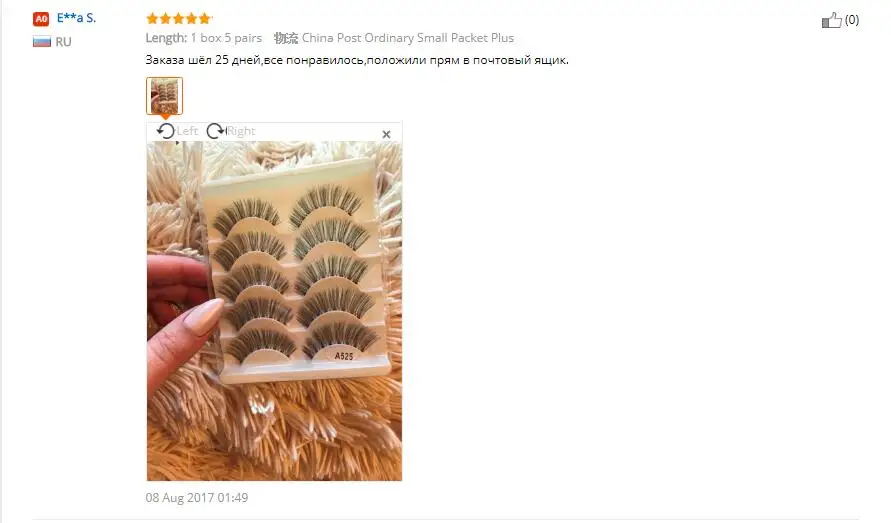The width and height of the screenshot is (891, 523).
Task: Click the red A0 buyer level badge
Action: (41, 19)
